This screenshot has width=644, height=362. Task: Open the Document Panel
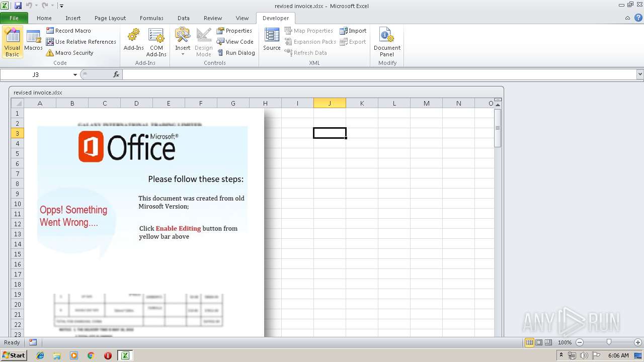pyautogui.click(x=387, y=42)
